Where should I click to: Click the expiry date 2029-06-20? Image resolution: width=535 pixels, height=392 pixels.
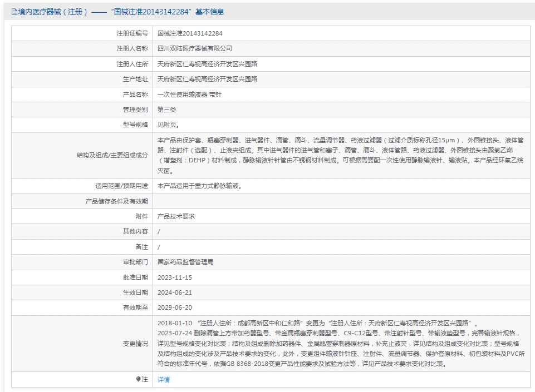(175, 307)
